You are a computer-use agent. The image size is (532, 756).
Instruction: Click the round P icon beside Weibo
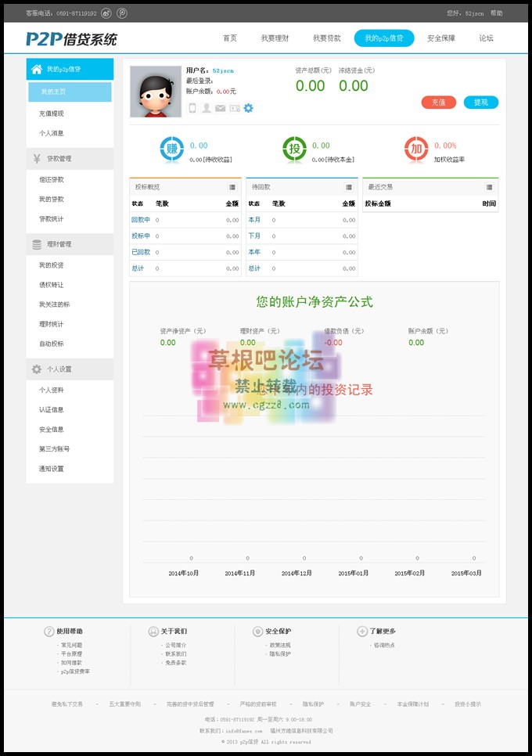tap(122, 13)
